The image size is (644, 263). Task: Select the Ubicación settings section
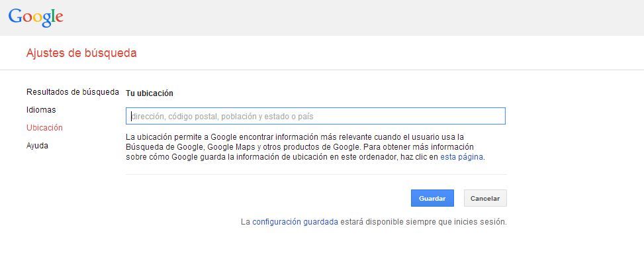point(44,128)
